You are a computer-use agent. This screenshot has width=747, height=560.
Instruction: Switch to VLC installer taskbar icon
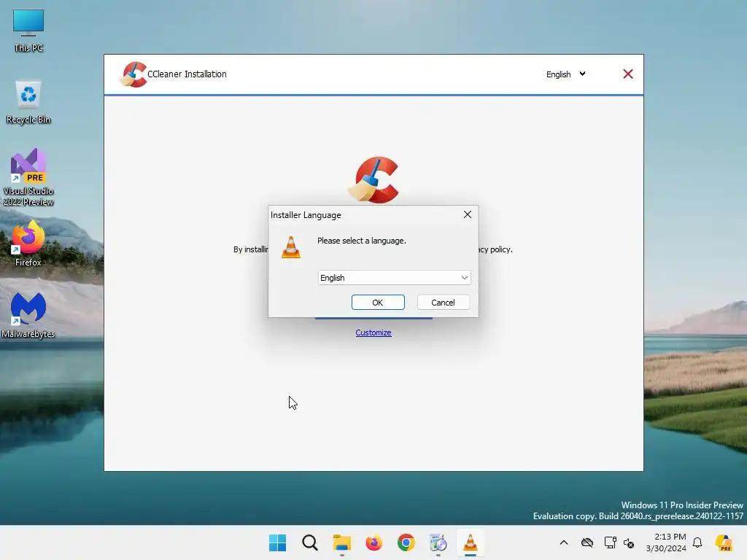click(x=471, y=542)
